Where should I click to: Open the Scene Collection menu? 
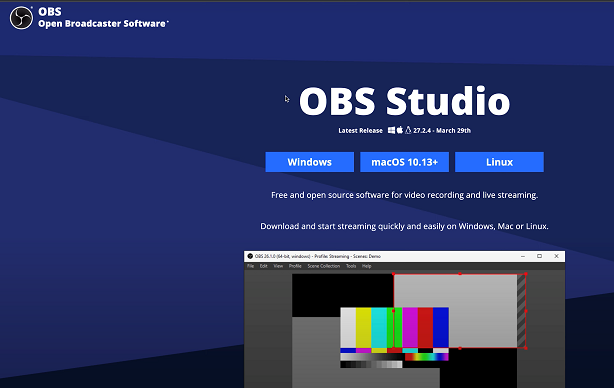pos(323,266)
